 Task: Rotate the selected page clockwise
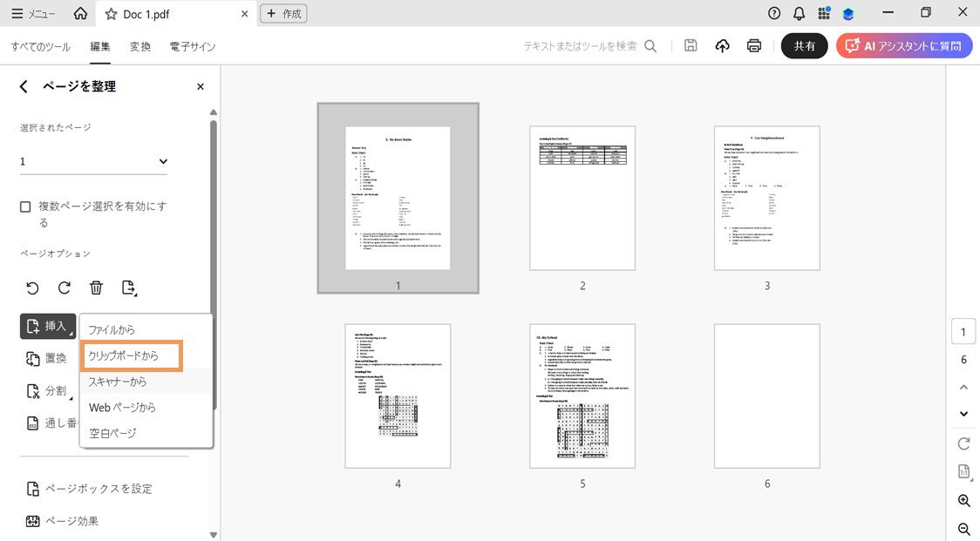click(x=63, y=287)
